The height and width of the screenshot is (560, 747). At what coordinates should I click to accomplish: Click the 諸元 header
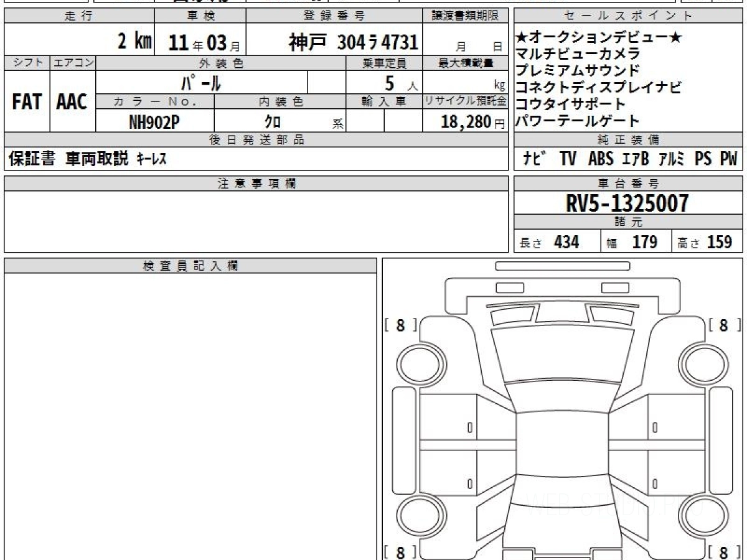click(628, 223)
